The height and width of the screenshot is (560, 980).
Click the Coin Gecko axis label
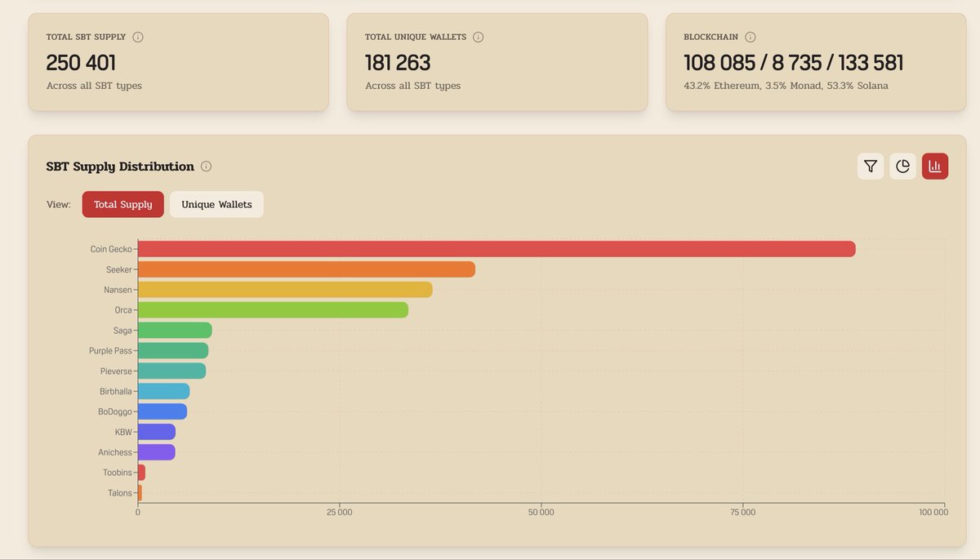[x=111, y=249]
